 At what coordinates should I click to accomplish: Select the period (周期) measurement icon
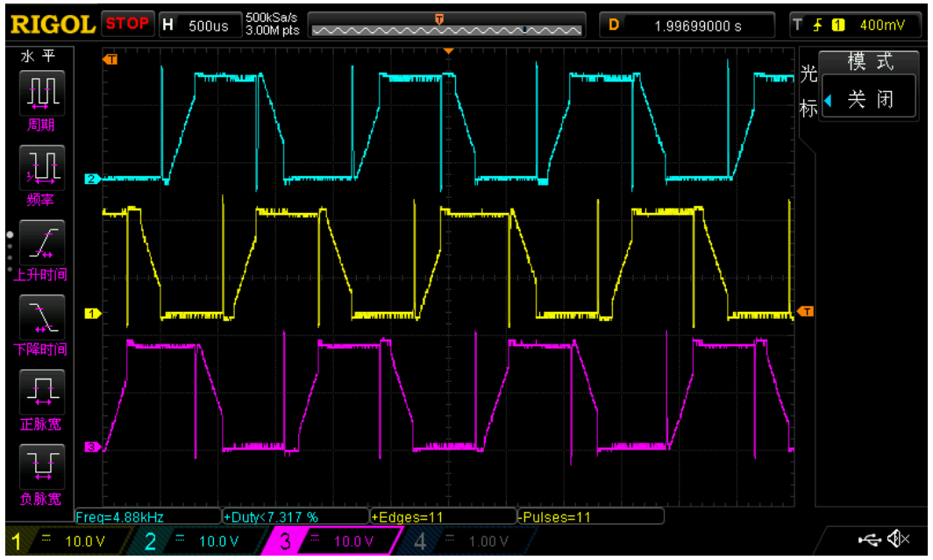[x=40, y=91]
